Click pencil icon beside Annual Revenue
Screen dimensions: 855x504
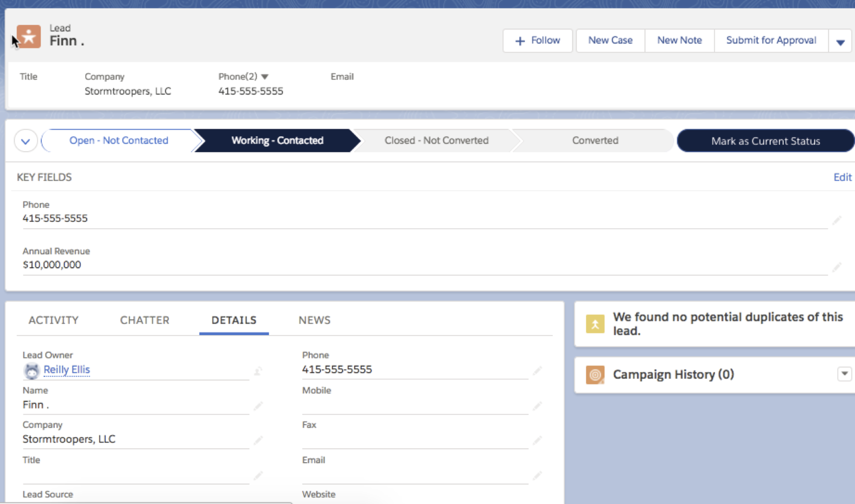click(x=837, y=267)
